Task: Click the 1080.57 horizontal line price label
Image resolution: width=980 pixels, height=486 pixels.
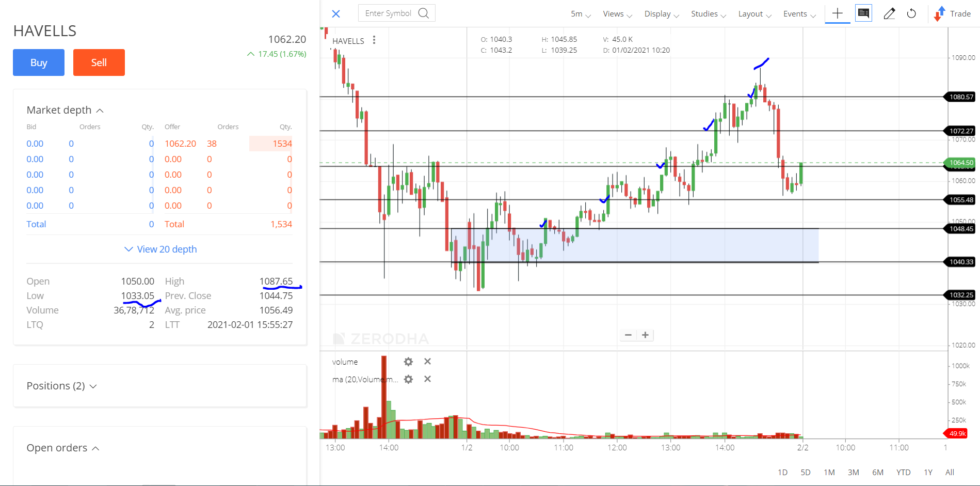Action: pyautogui.click(x=961, y=97)
